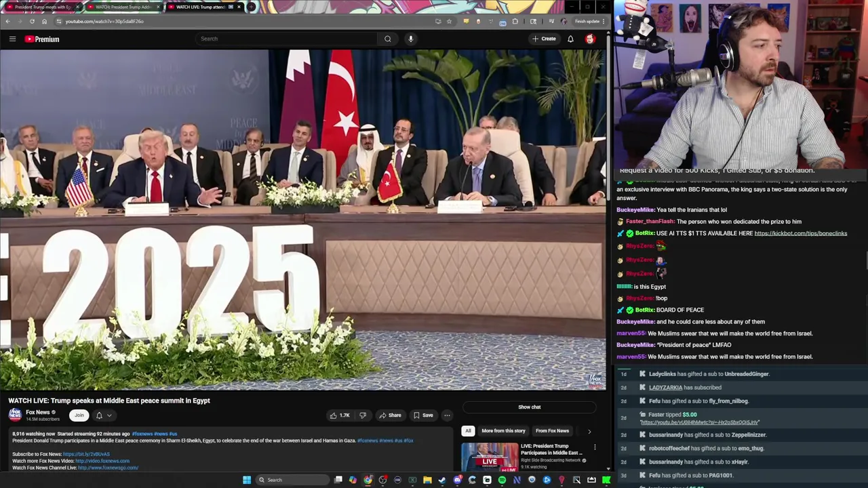This screenshot has width=868, height=488.
Task: Open the kickbot.com/tips/boneclinks link in chat
Action: click(x=800, y=233)
